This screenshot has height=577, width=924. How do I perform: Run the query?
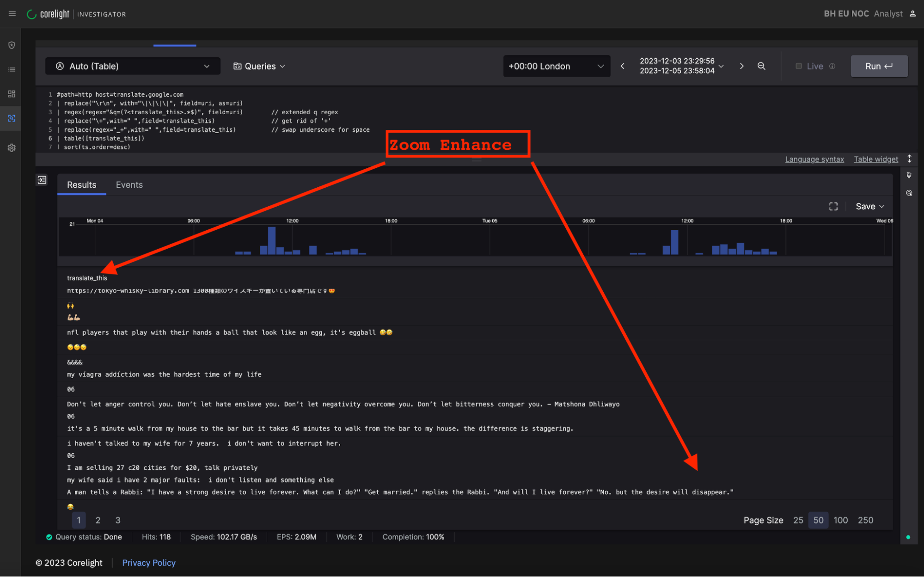879,66
